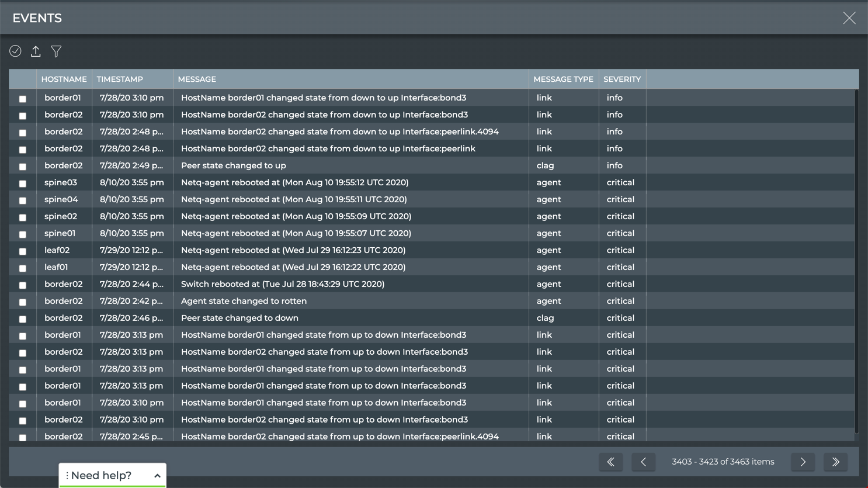Sort events by SEVERITY
The height and width of the screenshot is (488, 868).
pyautogui.click(x=622, y=79)
